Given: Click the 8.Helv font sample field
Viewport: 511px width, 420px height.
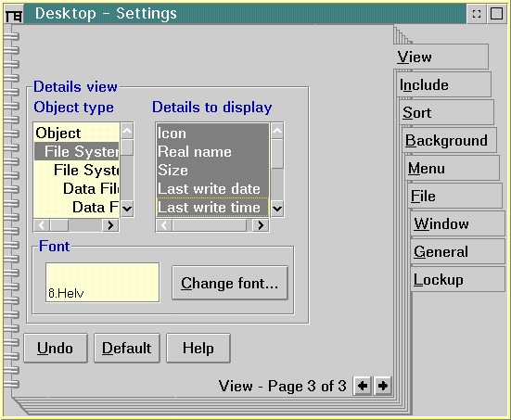Looking at the screenshot, I should pyautogui.click(x=103, y=283).
